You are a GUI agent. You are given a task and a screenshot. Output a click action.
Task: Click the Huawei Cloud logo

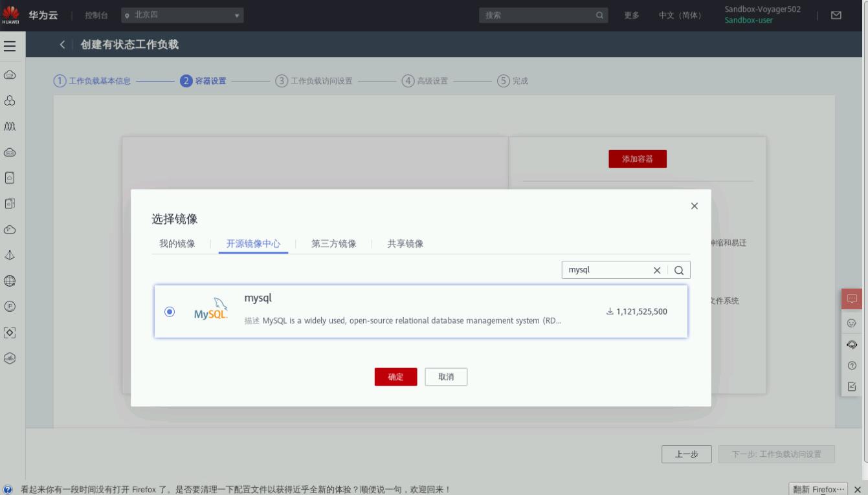coord(11,15)
